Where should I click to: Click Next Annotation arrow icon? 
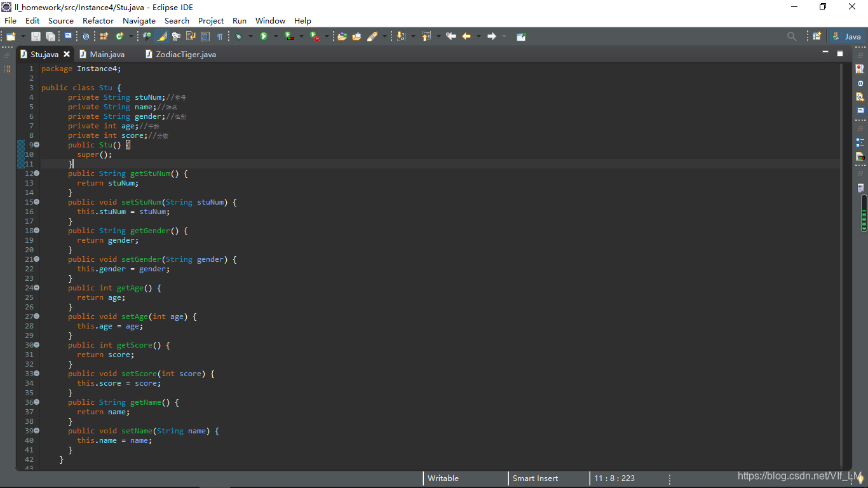tap(401, 36)
